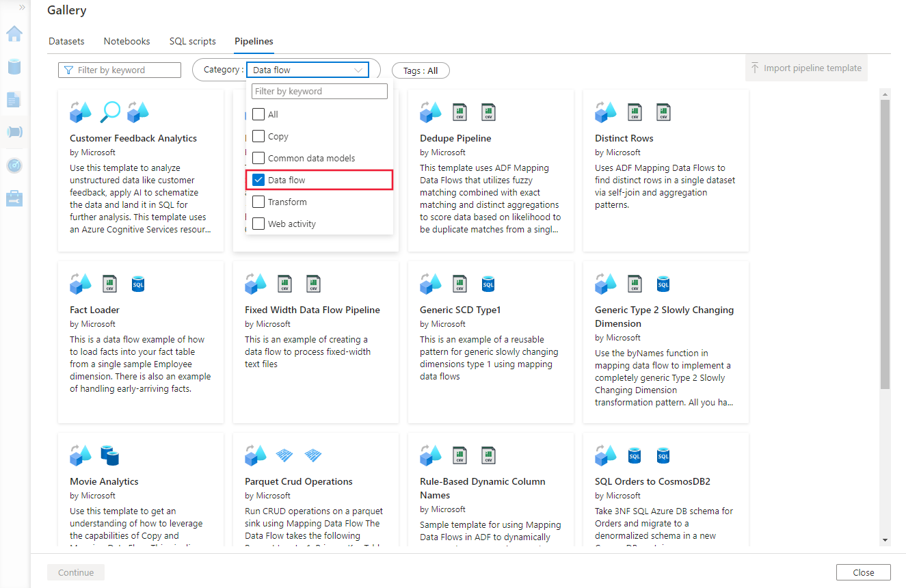906x588 pixels.
Task: Click the magnifying glass icon on Customer Feedback Analytics
Action: 110,111
